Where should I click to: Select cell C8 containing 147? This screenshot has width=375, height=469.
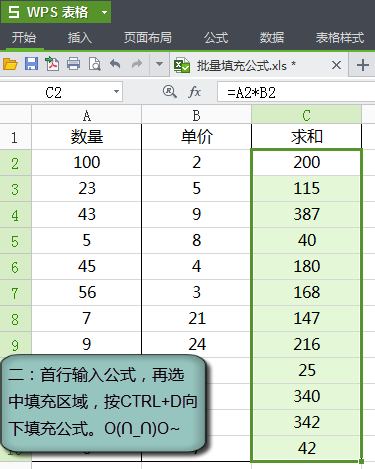[x=306, y=319]
